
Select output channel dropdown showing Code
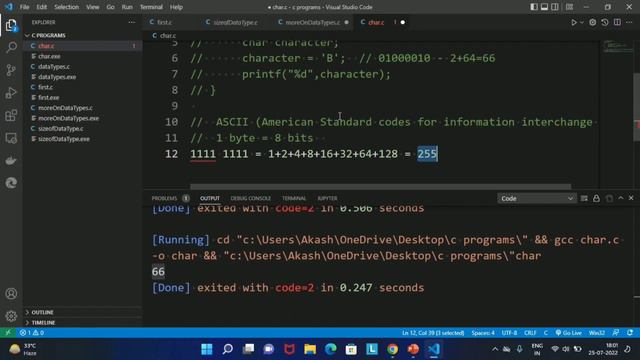536,198
